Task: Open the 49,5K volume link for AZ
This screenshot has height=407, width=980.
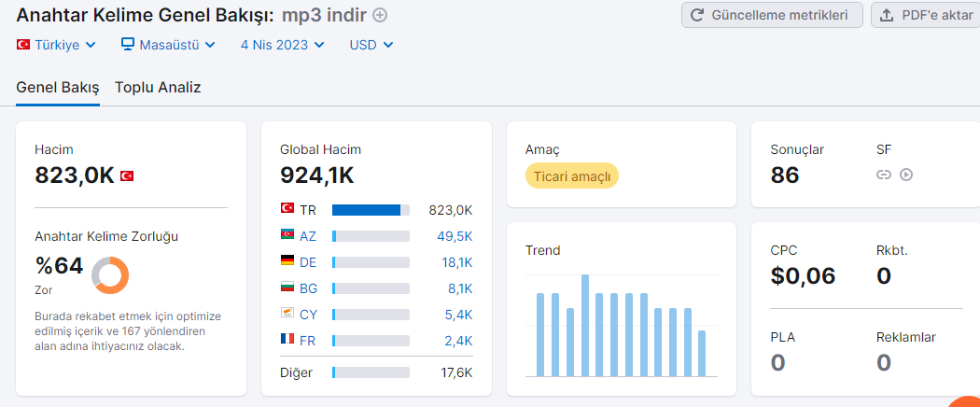Action: coord(458,235)
